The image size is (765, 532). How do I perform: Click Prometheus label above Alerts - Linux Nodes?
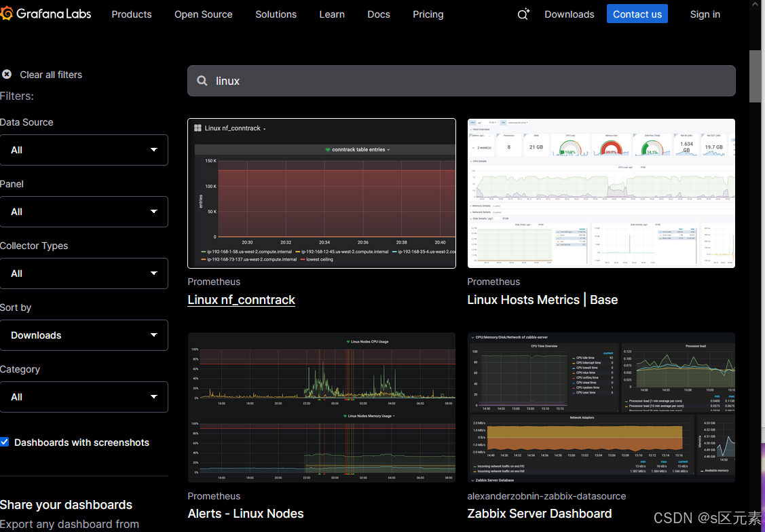pos(214,497)
